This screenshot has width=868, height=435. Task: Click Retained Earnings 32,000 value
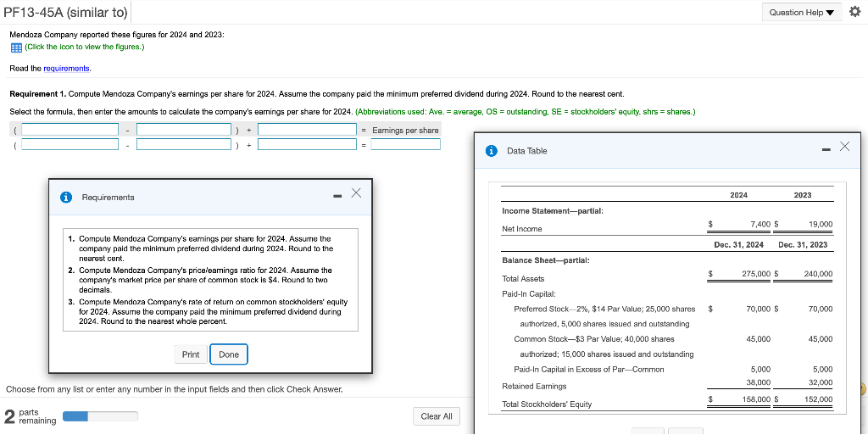click(821, 382)
